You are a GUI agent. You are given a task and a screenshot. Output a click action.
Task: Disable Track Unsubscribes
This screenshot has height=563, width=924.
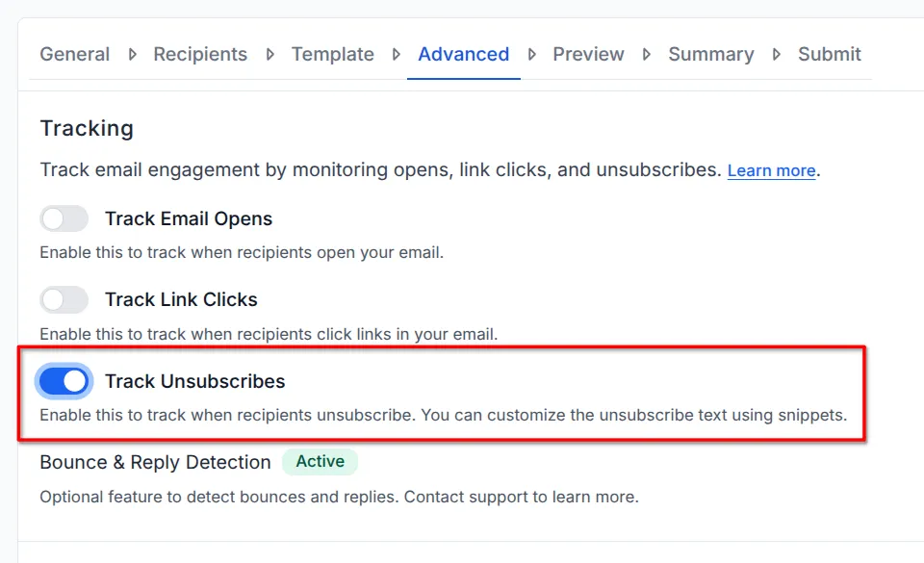(x=64, y=381)
